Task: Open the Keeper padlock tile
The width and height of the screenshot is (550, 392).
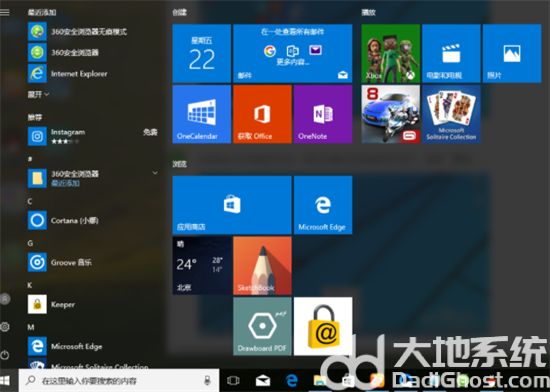Action: click(x=323, y=326)
